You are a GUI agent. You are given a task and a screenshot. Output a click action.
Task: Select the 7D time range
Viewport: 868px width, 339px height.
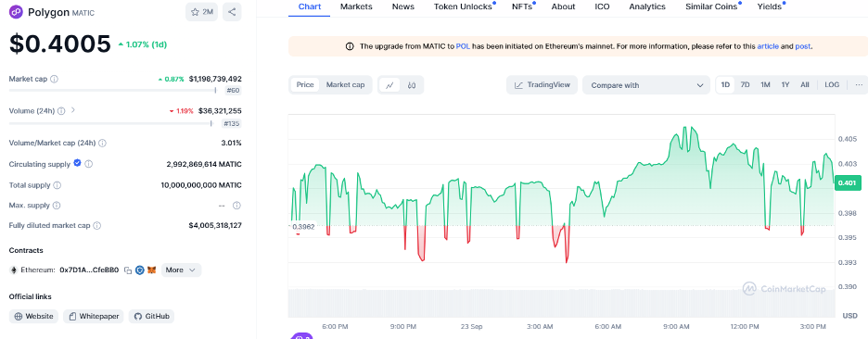click(x=745, y=84)
